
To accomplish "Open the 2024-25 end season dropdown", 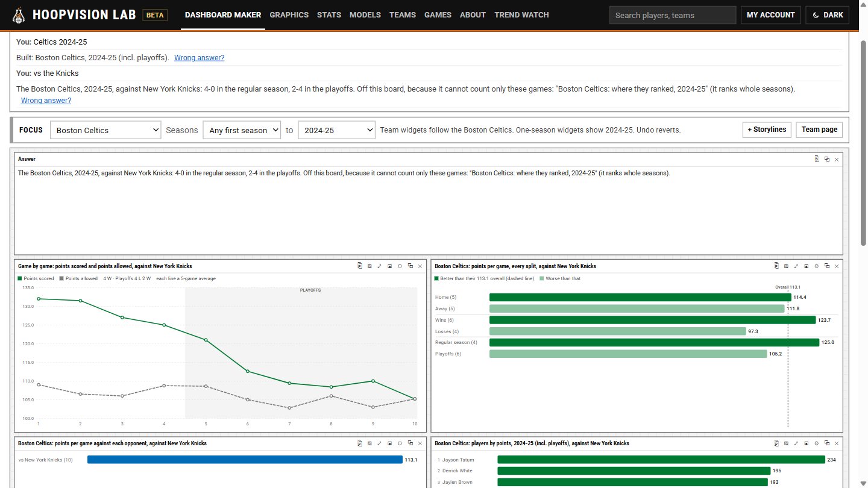I will pos(337,130).
